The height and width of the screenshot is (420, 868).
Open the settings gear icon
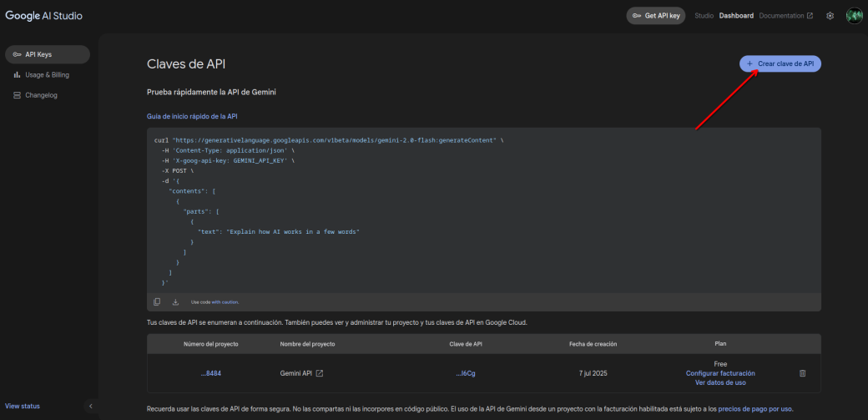coord(830,16)
